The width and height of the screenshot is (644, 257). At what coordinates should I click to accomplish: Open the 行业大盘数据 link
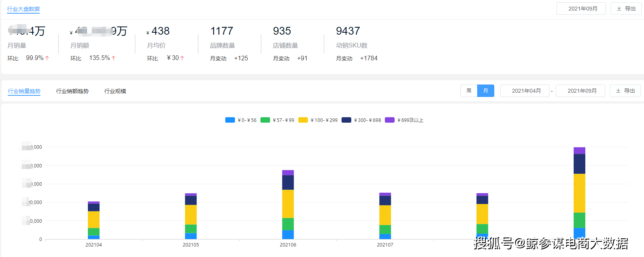pos(23,9)
